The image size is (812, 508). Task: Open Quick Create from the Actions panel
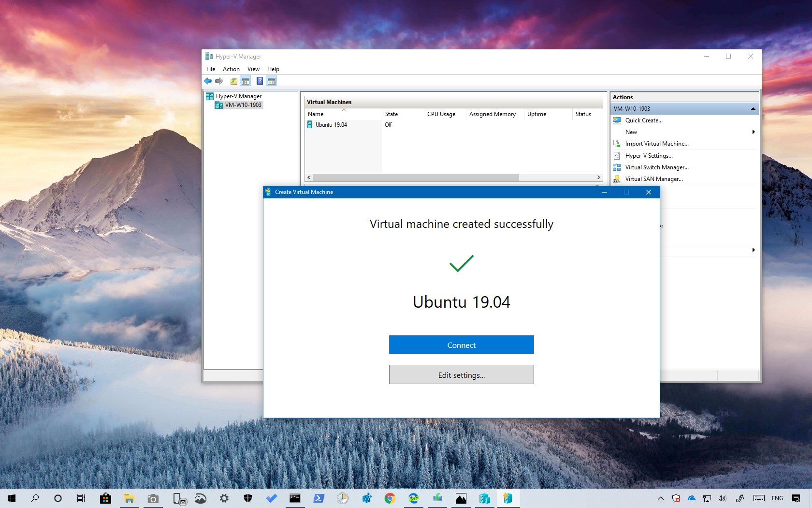(644, 120)
